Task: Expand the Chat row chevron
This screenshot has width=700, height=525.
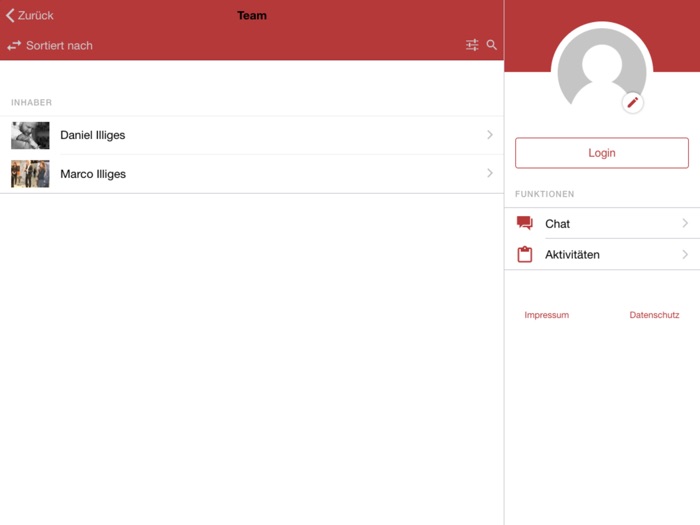Action: point(685,223)
